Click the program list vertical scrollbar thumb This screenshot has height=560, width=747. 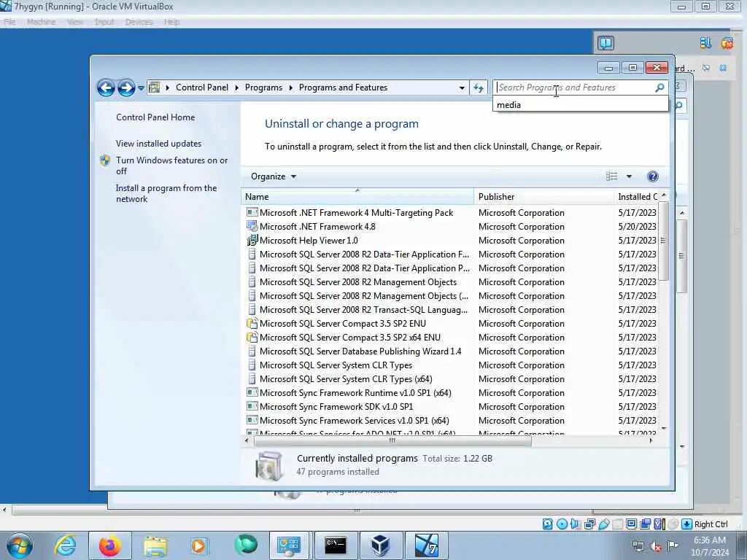click(663, 241)
